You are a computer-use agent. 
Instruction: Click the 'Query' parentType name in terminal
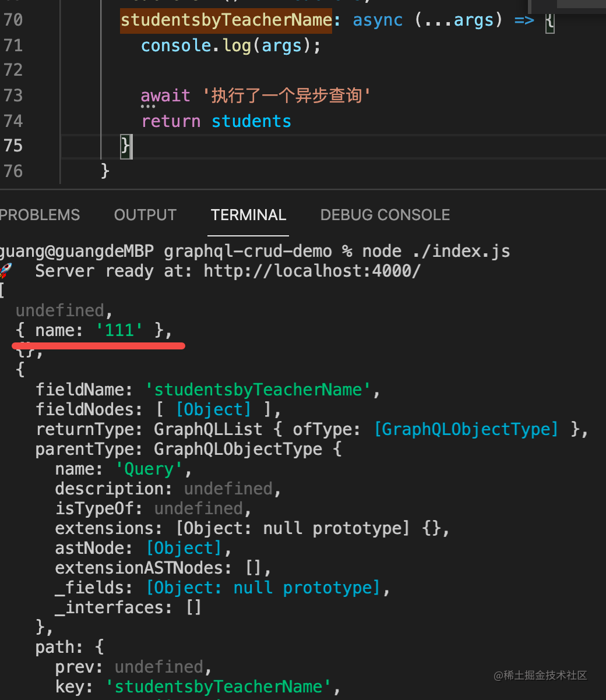pos(150,468)
